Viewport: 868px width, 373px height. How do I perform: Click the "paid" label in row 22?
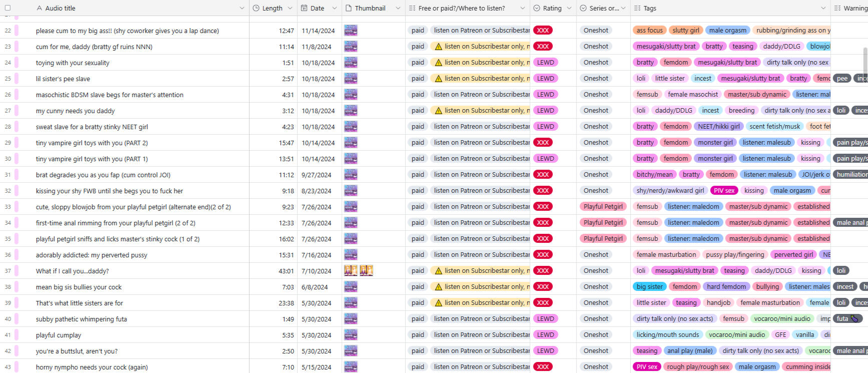click(418, 31)
